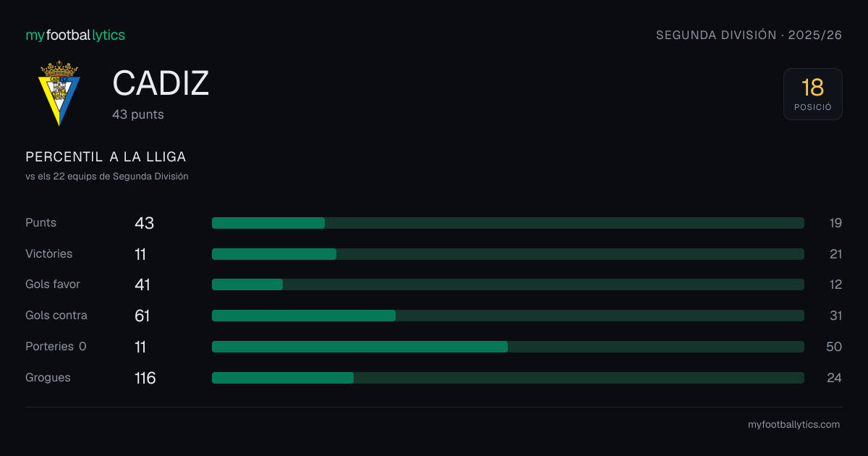Select the Porteries 0 percentile bar
Screen dimensions: 868x456
point(508,347)
